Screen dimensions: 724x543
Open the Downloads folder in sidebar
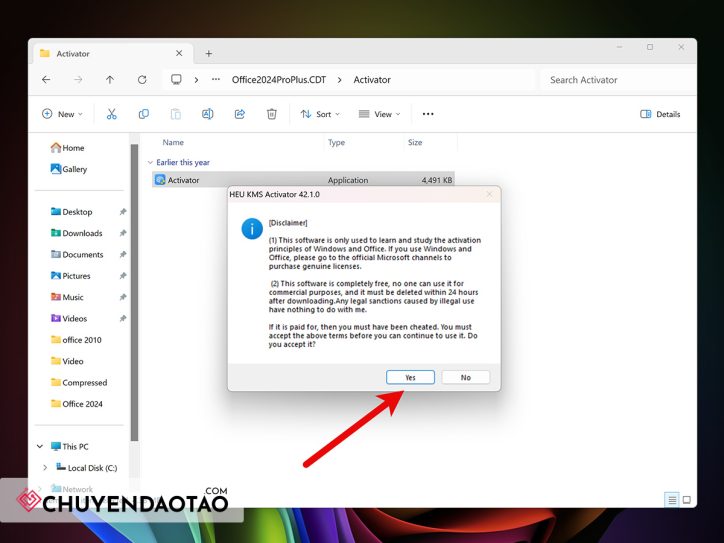77,233
